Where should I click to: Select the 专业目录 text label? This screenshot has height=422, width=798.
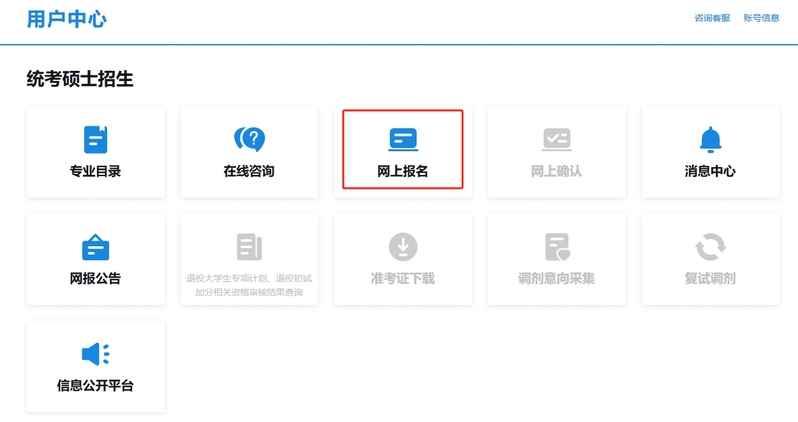click(x=95, y=171)
